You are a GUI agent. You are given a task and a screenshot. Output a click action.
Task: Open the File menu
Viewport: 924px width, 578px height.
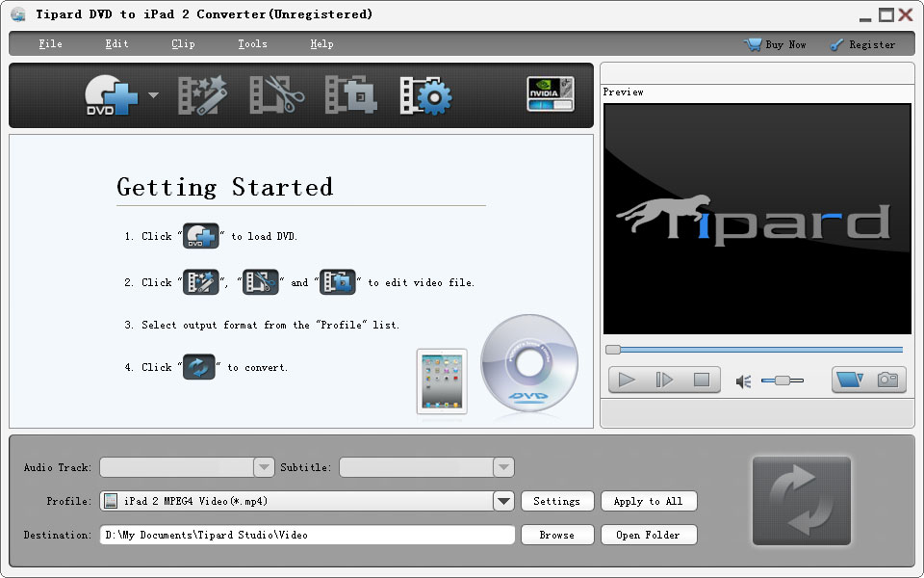click(x=50, y=43)
